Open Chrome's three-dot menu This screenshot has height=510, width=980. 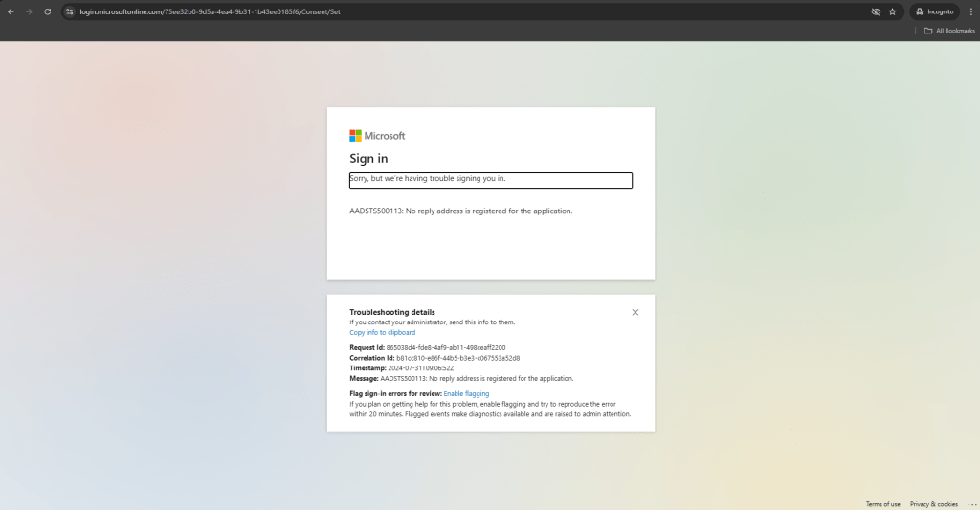click(x=969, y=11)
